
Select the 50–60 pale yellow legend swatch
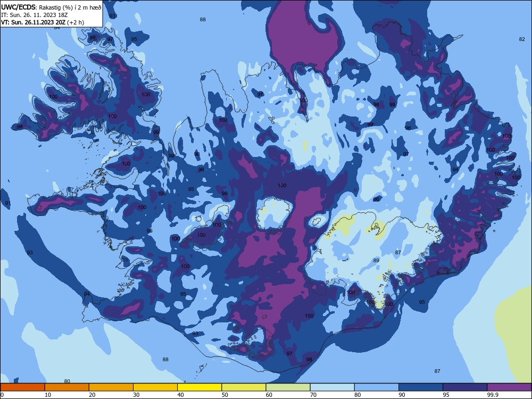coord(244,387)
